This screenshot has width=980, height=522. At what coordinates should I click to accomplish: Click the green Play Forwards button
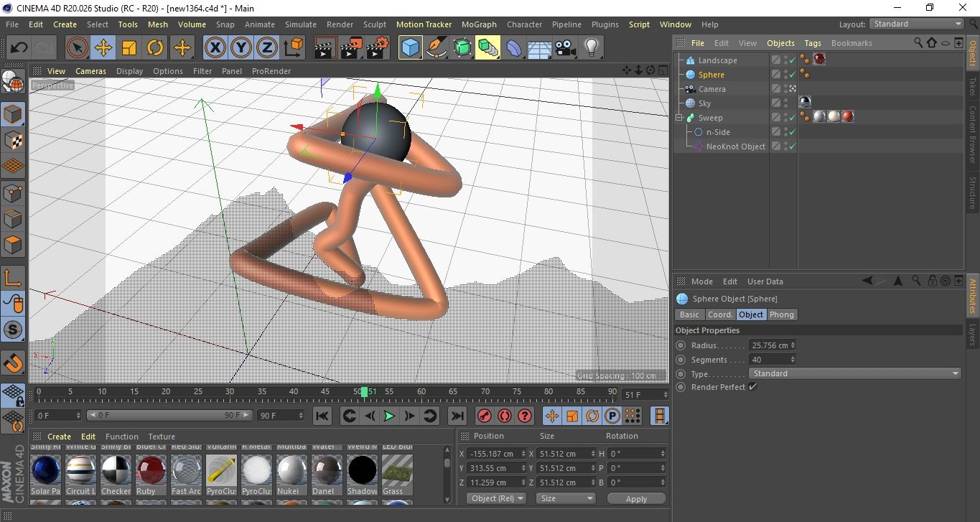(x=389, y=416)
